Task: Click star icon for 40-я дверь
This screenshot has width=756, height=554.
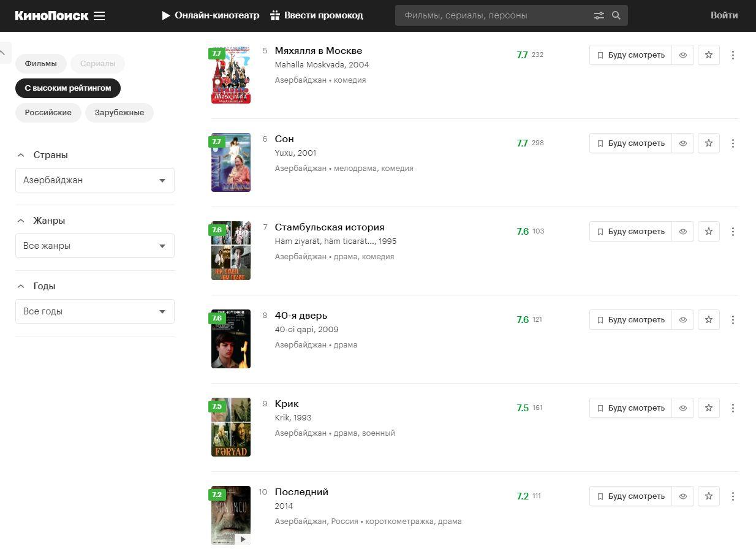Action: coord(709,320)
